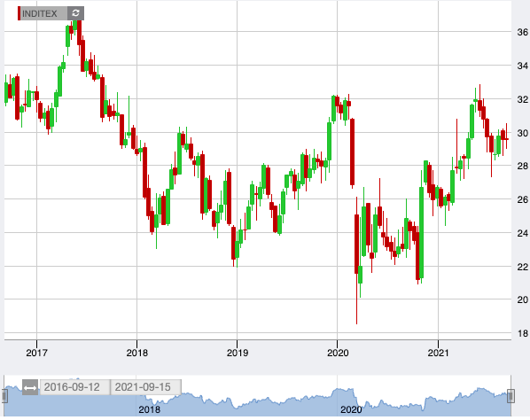Click the 2018 marker in the navigator overview
Viewport: 530px width, 420px height.
149,409
